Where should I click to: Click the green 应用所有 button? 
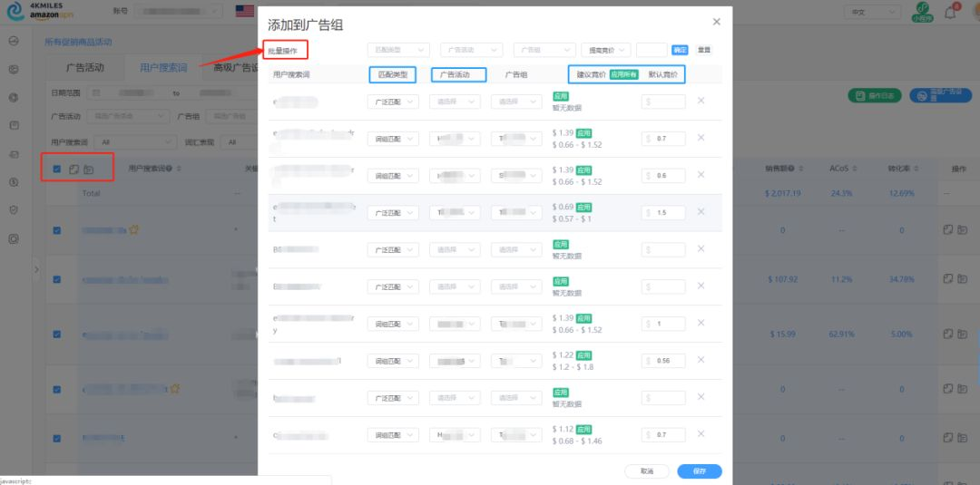coord(623,75)
